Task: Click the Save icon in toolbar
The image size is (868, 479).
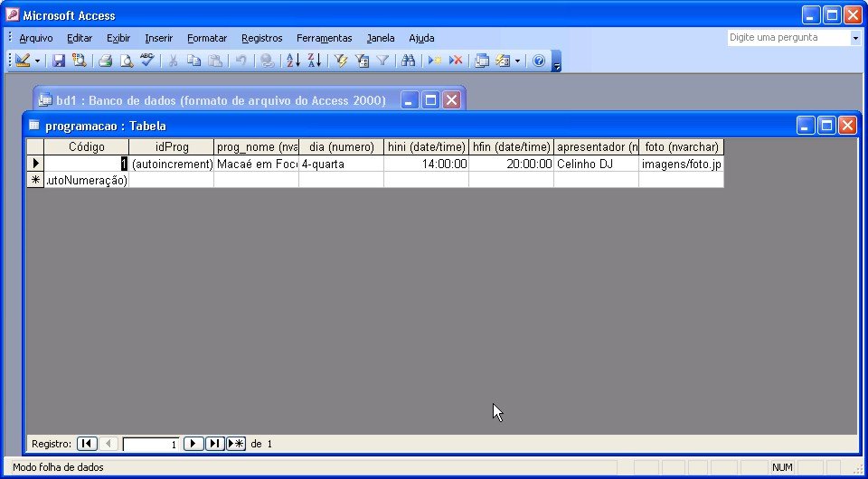Action: [59, 61]
